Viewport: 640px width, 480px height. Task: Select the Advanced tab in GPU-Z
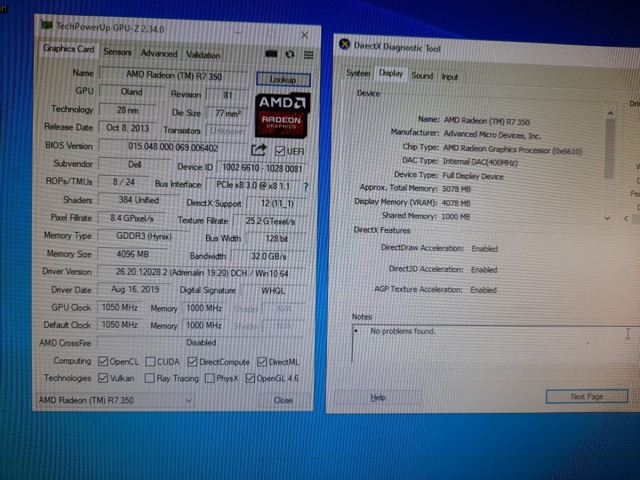(x=158, y=53)
